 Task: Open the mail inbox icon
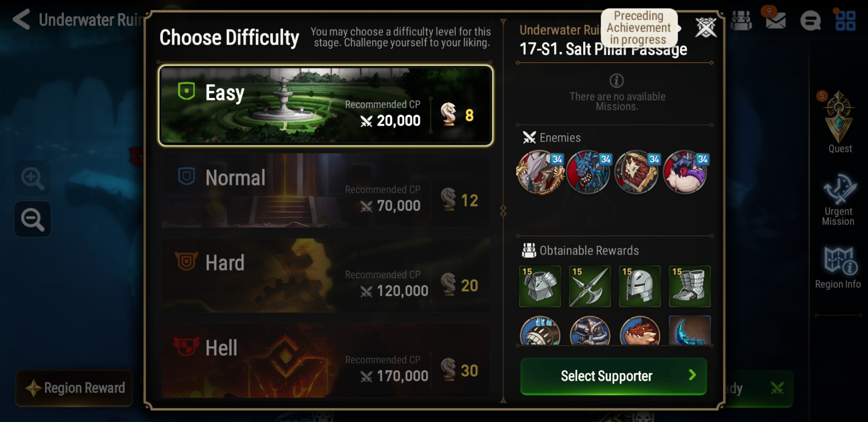[x=775, y=20]
